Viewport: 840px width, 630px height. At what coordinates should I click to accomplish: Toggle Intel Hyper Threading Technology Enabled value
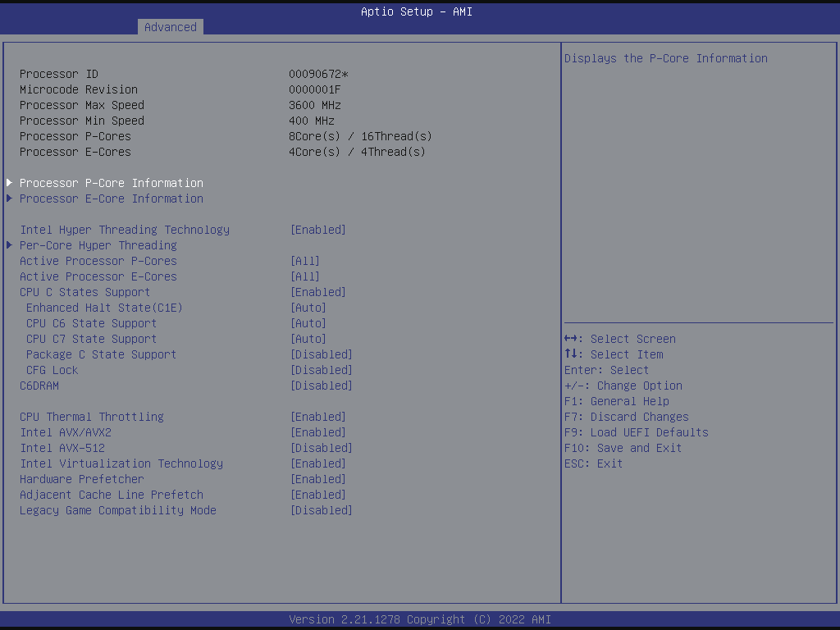click(x=318, y=230)
